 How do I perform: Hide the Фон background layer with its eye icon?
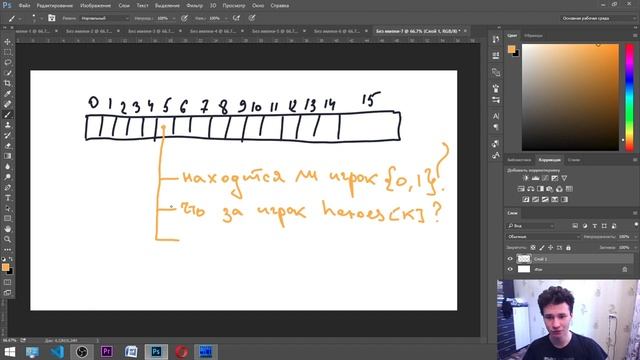click(x=510, y=269)
